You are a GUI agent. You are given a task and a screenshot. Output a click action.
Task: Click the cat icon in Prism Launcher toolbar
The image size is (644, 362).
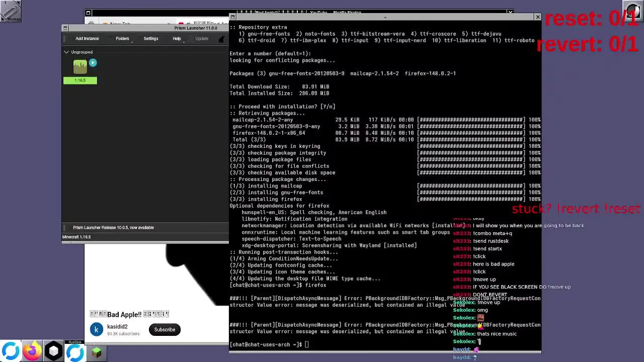(x=222, y=39)
